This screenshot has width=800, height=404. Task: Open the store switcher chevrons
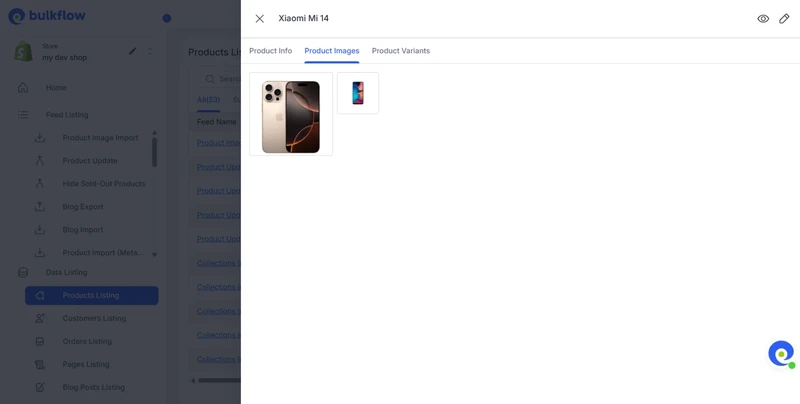point(149,51)
